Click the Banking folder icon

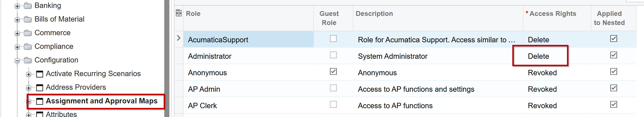pyautogui.click(x=28, y=6)
